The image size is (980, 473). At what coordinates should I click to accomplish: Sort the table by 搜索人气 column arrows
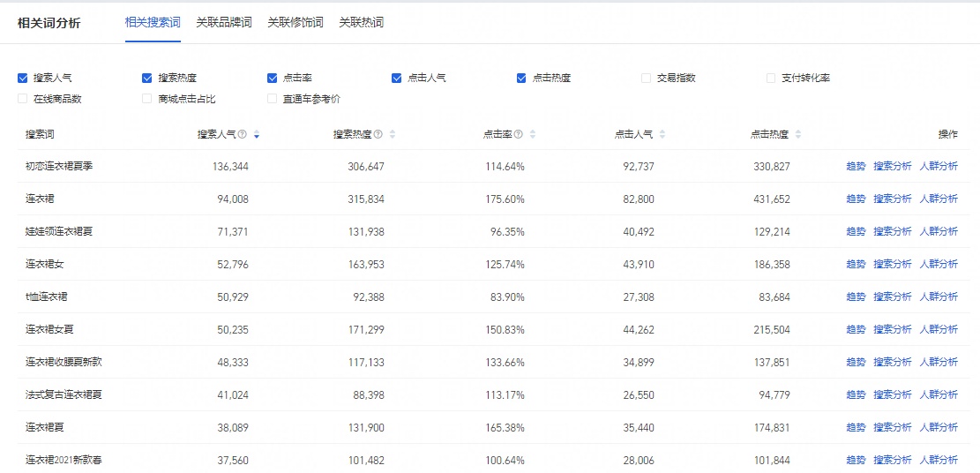256,135
